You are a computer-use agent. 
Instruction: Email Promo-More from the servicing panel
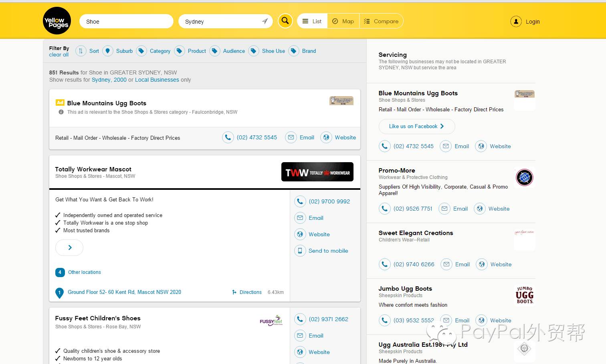[461, 209]
